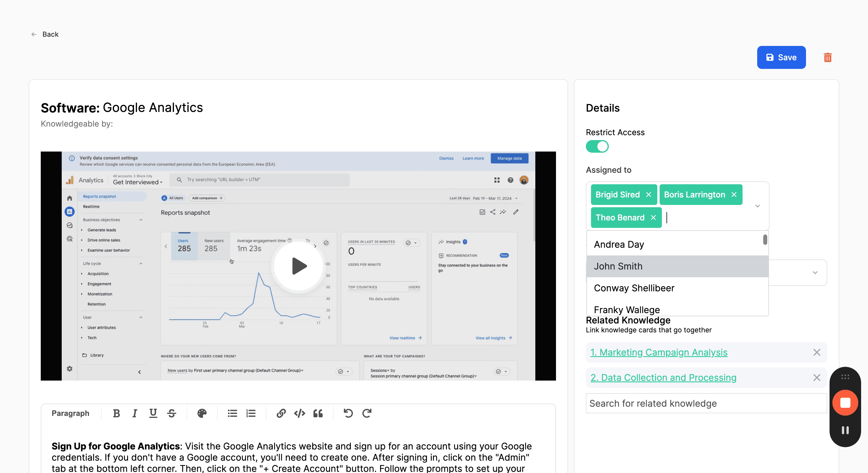Remove Data Collection and Processing link

click(x=817, y=378)
